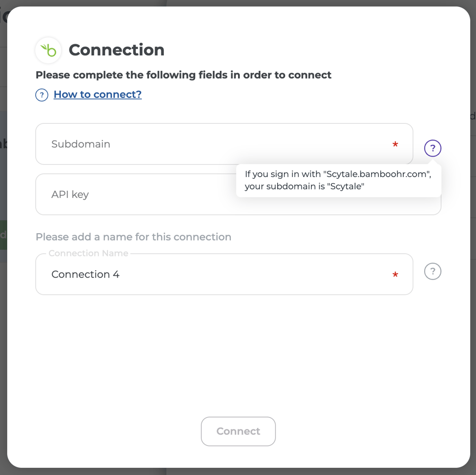Click the text asking to name this connection
This screenshot has width=476, height=475.
[x=132, y=237]
